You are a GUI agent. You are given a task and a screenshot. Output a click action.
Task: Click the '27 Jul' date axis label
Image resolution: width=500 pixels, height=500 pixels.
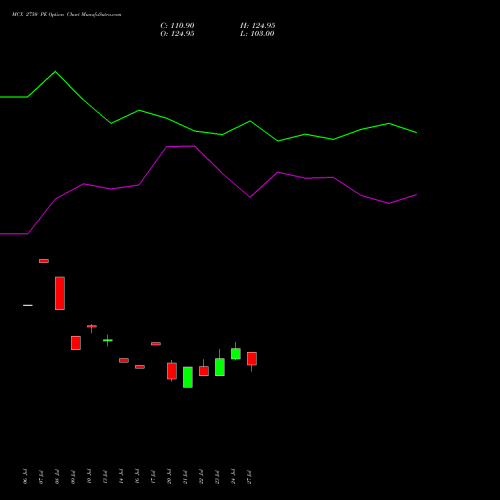[x=249, y=477]
